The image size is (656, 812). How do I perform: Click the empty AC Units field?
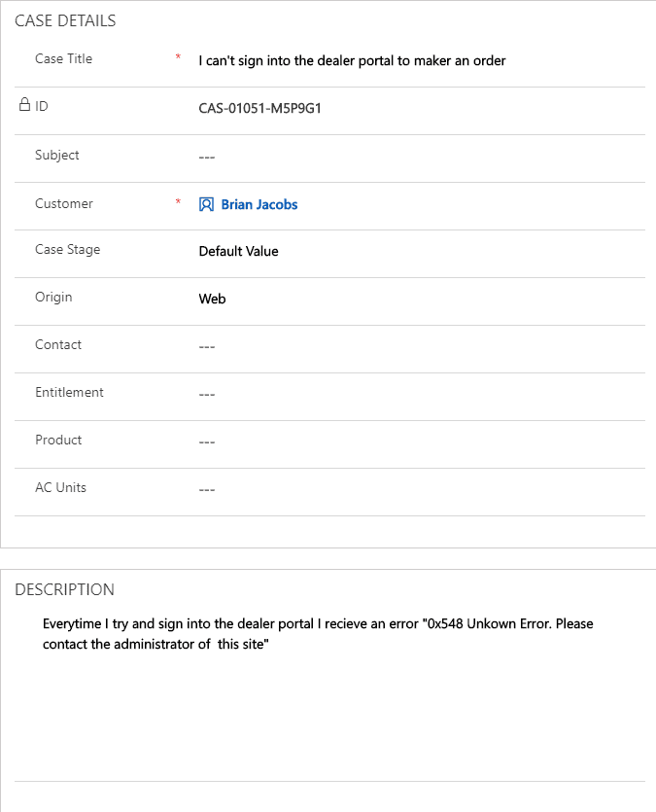[x=421, y=490]
